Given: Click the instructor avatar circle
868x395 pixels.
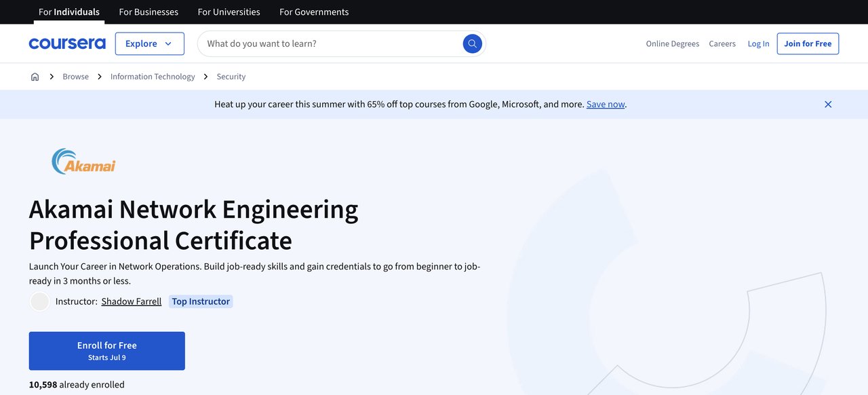Looking at the screenshot, I should (x=40, y=301).
